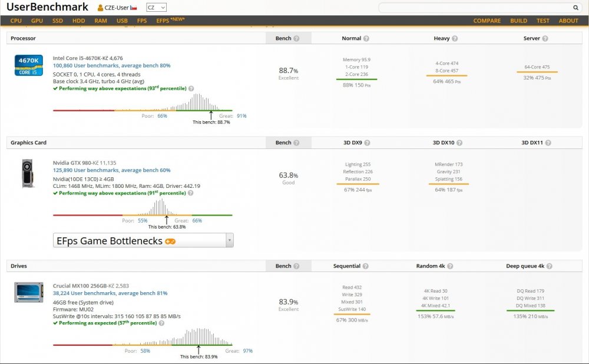Go to TEST in the navigation bar

point(543,21)
